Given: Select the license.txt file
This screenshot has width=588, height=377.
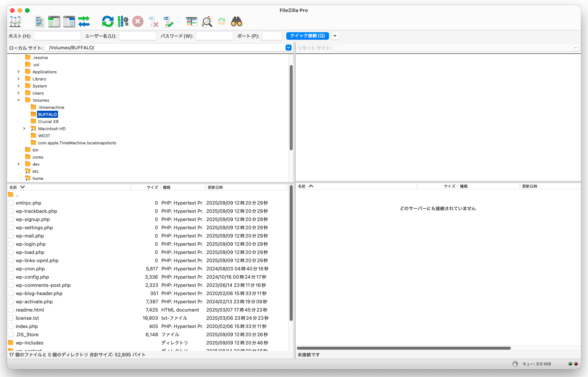Looking at the screenshot, I should click(27, 318).
